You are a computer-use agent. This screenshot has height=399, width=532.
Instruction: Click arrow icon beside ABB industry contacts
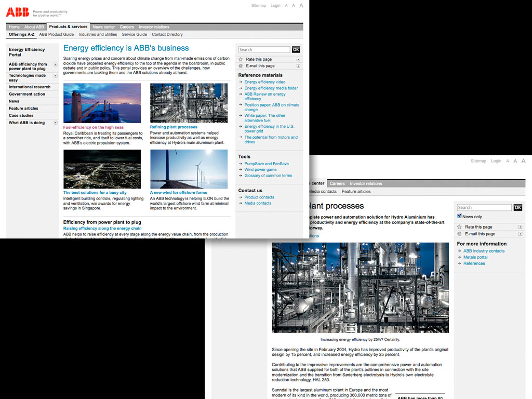(459, 251)
